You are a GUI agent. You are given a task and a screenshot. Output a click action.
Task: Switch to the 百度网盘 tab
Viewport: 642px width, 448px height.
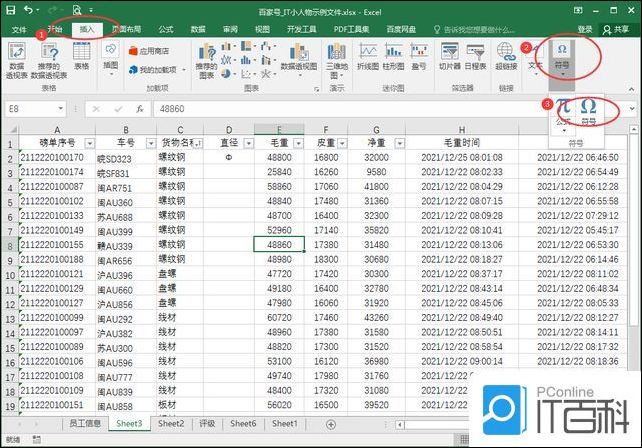click(401, 29)
